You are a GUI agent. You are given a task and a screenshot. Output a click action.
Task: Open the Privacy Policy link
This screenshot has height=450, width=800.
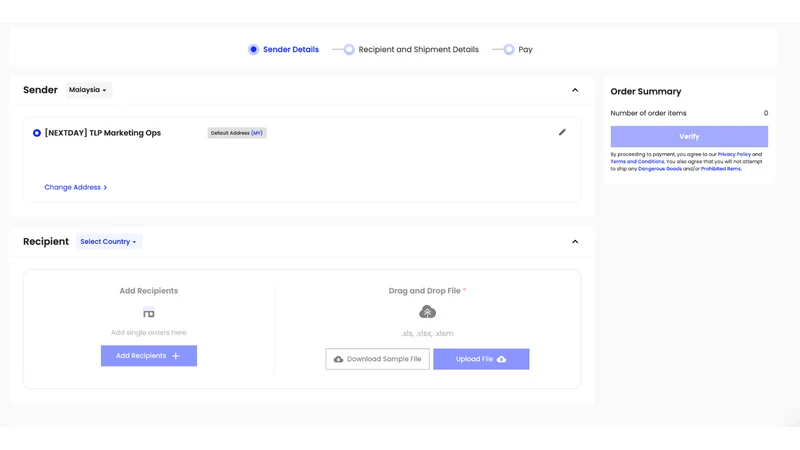734,154
